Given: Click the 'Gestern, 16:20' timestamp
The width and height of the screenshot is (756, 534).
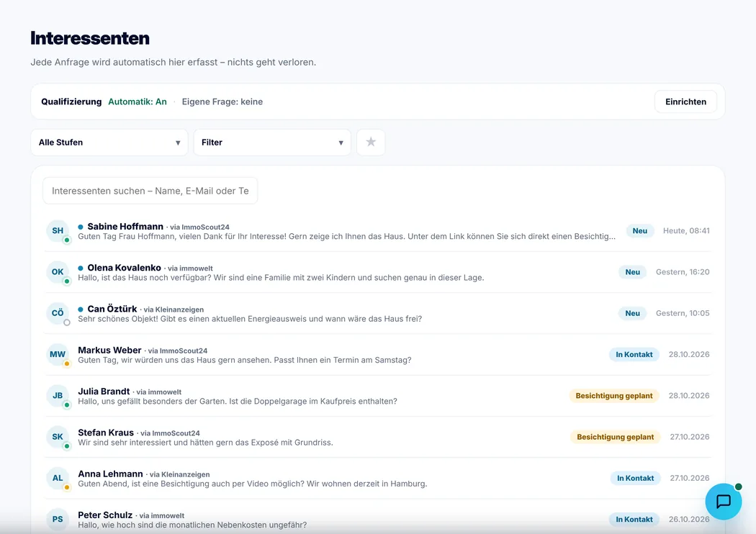Looking at the screenshot, I should 683,272.
